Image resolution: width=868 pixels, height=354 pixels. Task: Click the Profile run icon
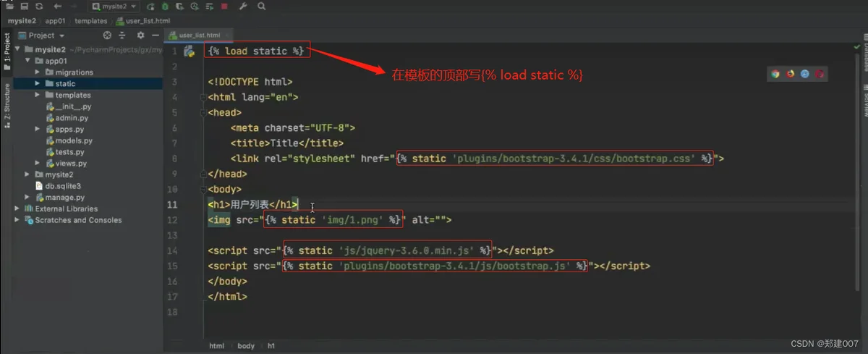coord(195,6)
